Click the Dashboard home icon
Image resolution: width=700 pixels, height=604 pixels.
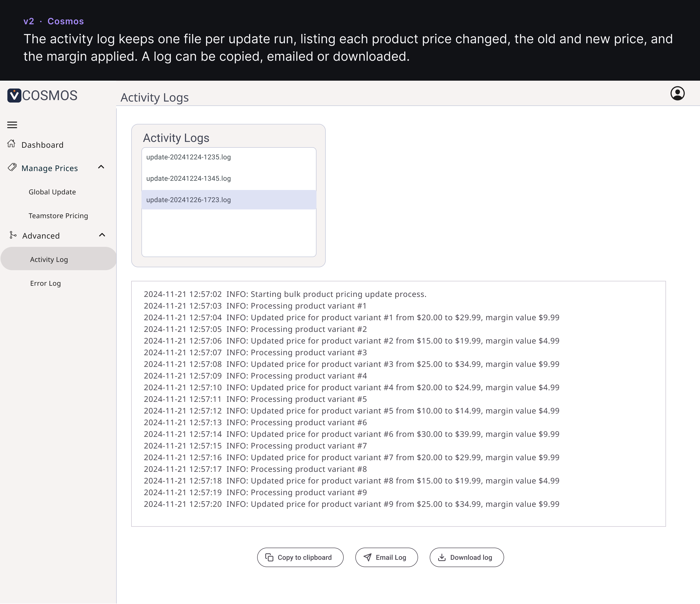[11, 144]
